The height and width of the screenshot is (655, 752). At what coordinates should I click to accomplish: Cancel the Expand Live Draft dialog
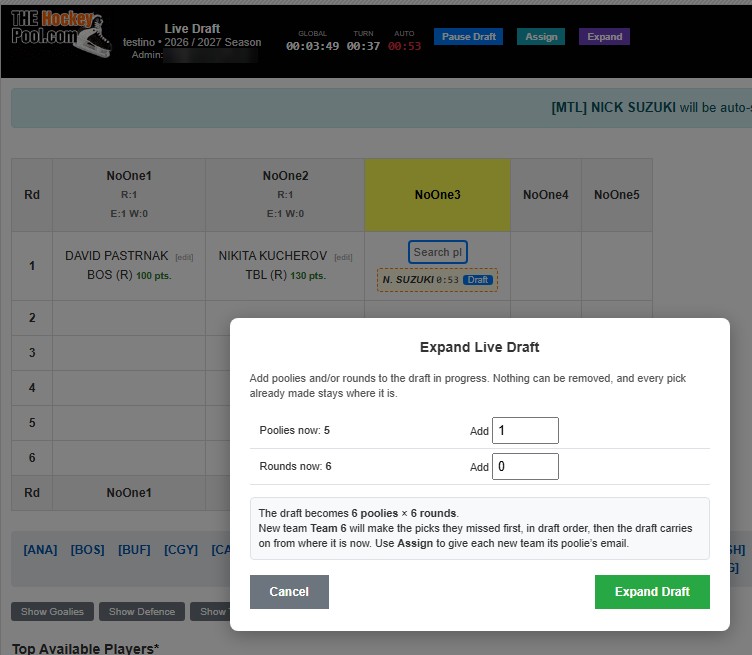289,592
